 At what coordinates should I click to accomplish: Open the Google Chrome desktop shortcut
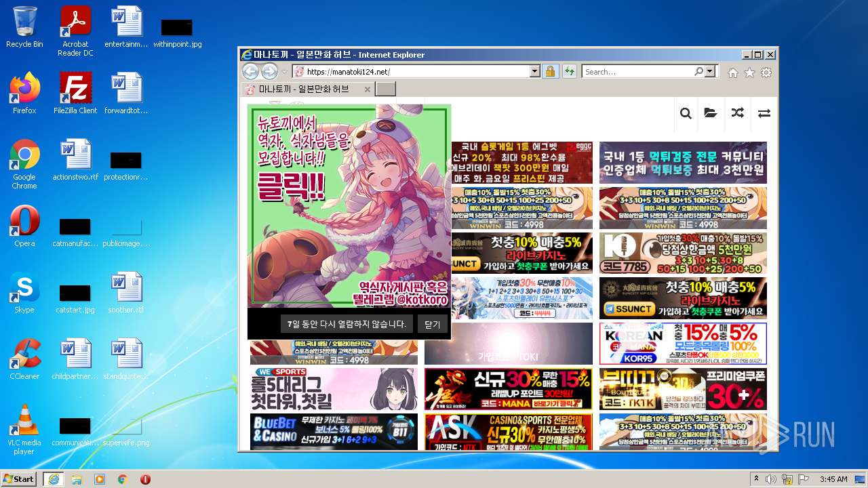(x=24, y=165)
